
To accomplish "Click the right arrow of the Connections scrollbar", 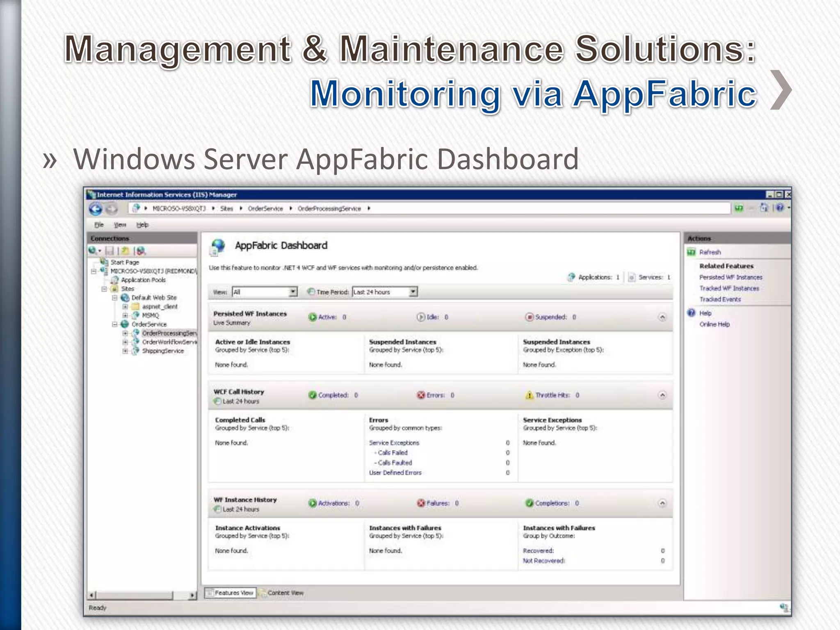I will [192, 595].
